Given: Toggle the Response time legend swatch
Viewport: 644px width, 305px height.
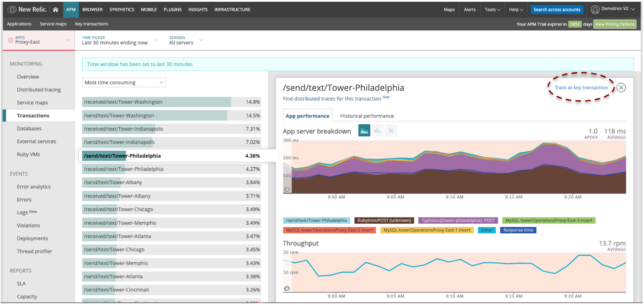Looking at the screenshot, I should click(x=518, y=230).
